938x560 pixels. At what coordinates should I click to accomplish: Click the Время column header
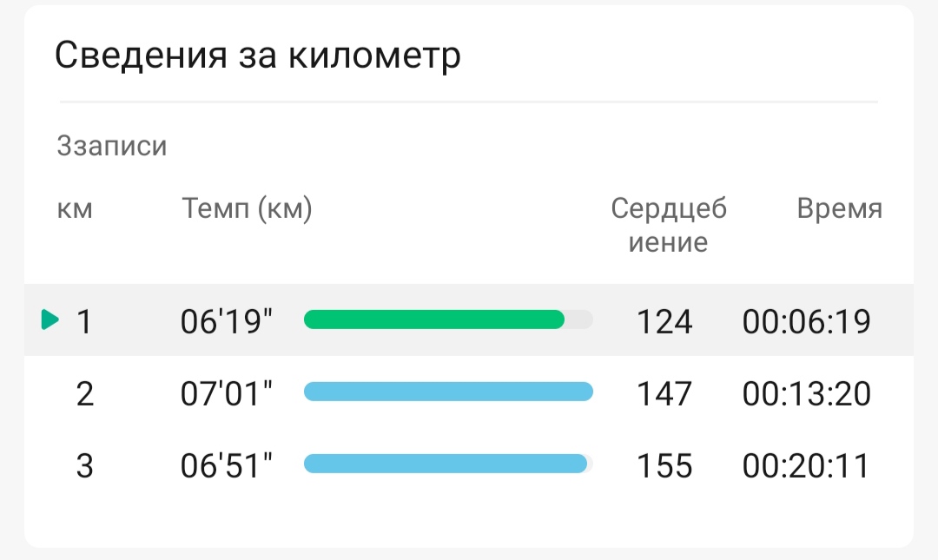click(840, 208)
